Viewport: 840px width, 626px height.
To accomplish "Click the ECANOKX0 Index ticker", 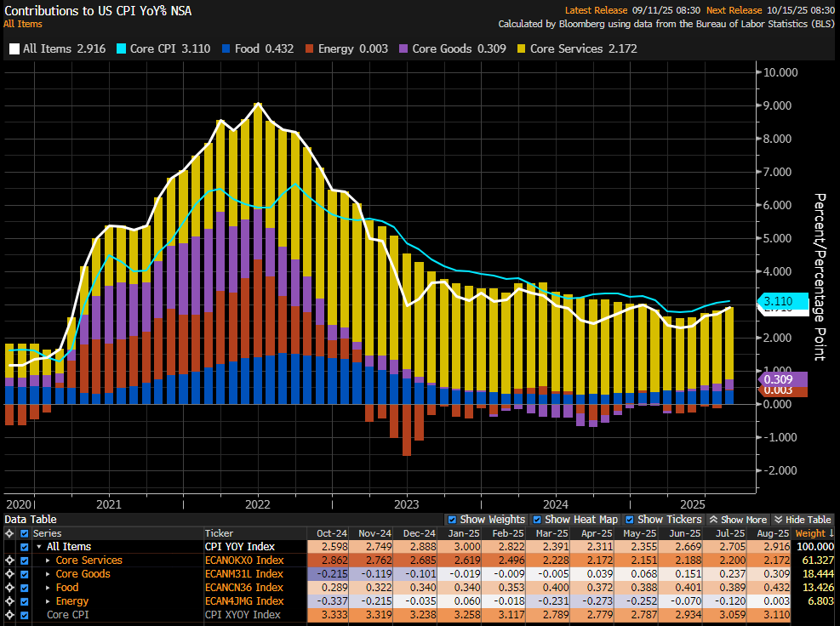I will (x=244, y=561).
